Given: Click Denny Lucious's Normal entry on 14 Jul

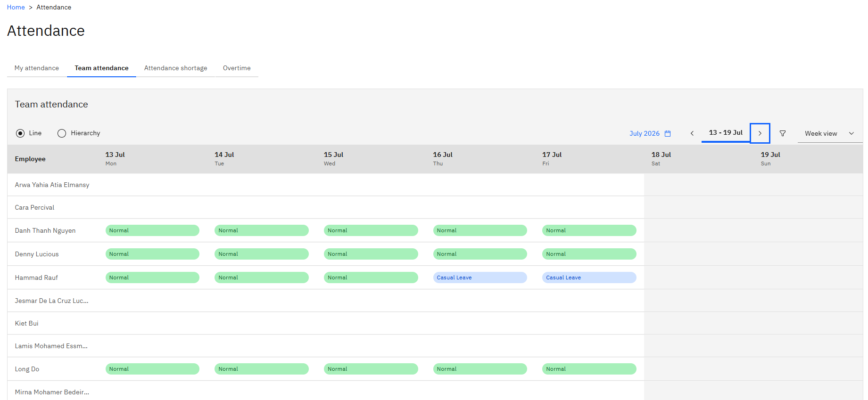Looking at the screenshot, I should pos(262,254).
